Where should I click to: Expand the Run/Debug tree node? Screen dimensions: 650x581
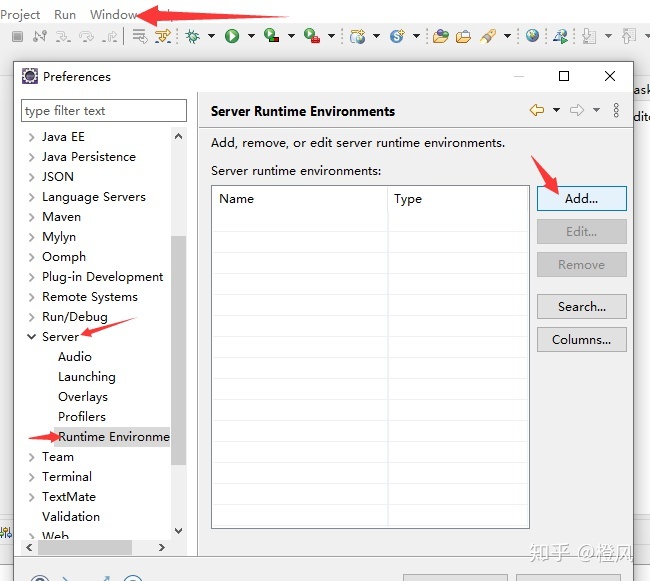(x=32, y=317)
